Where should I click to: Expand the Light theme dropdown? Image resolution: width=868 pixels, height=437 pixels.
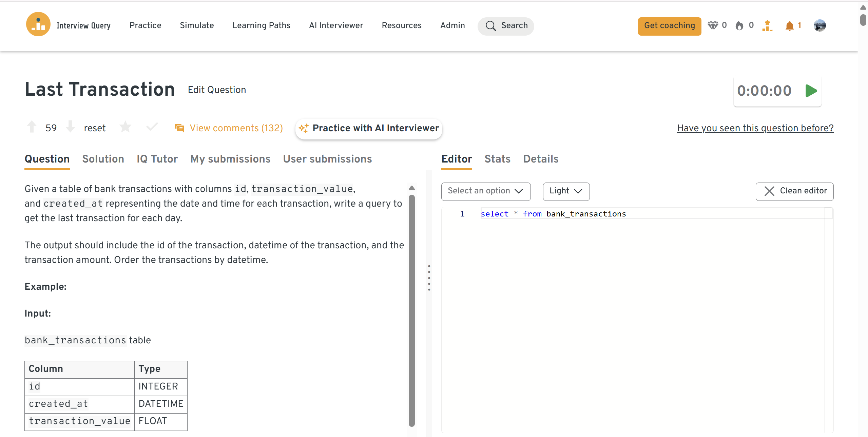pos(566,191)
